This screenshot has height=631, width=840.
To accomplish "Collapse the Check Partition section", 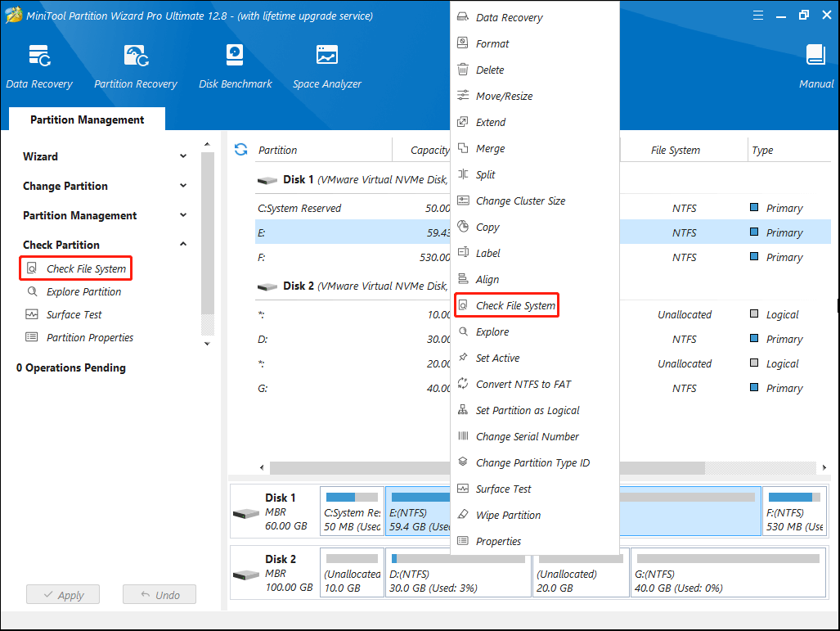I will pos(183,244).
